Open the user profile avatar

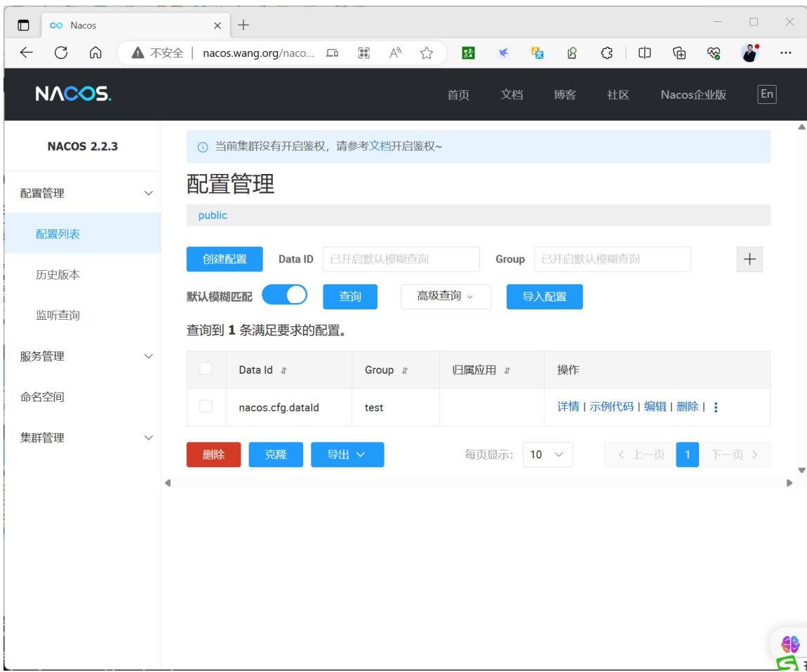(750, 53)
